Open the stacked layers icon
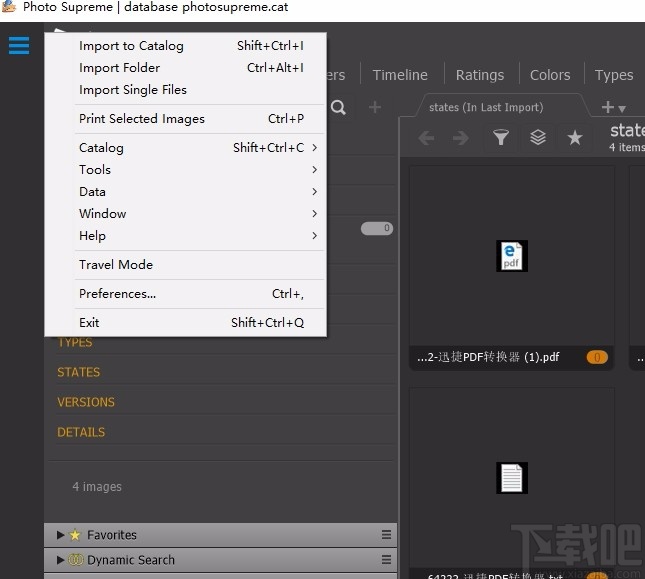 (538, 137)
